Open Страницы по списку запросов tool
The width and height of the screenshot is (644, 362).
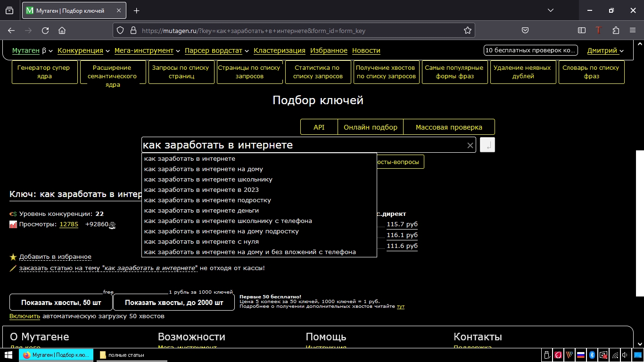(x=249, y=72)
